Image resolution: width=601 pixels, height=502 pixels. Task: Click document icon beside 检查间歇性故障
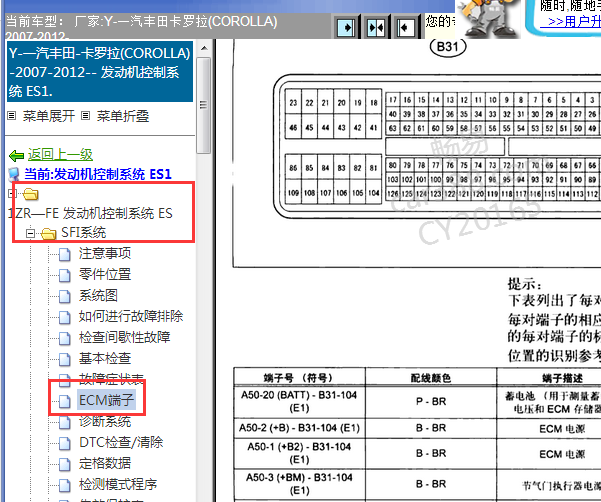[x=65, y=338]
